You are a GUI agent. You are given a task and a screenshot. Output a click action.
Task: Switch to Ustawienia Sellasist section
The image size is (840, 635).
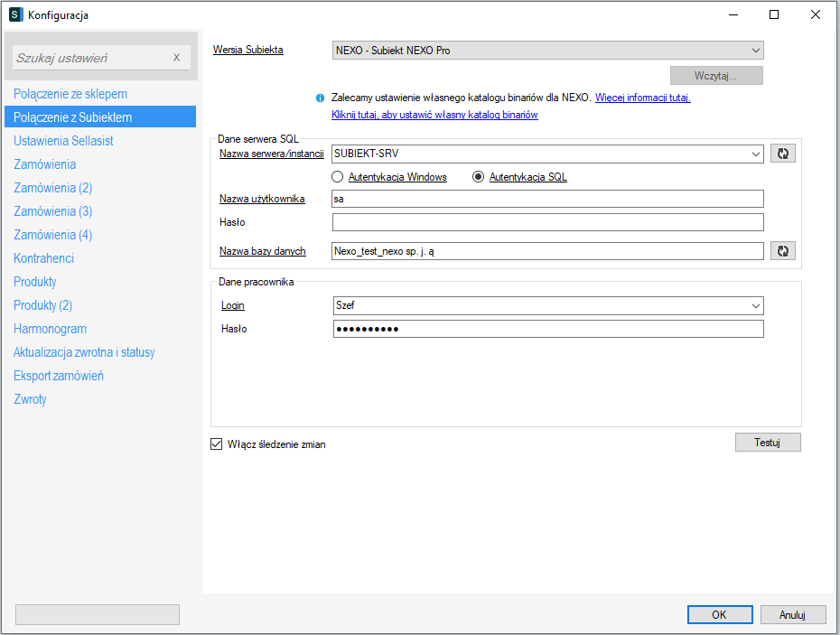(63, 141)
